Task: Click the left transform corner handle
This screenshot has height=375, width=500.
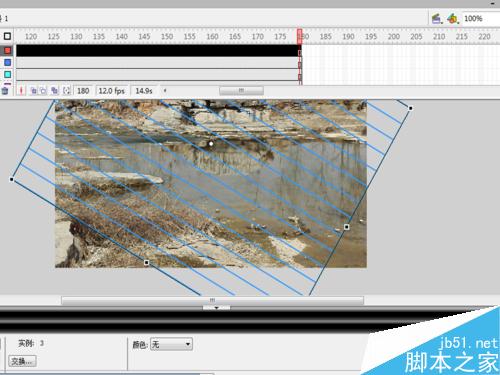Action: point(12,179)
